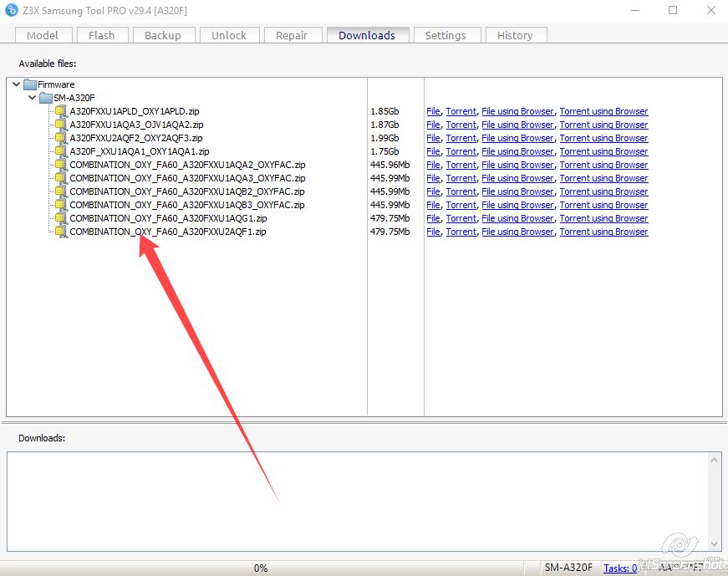Screen dimensions: 728x576
Task: Select the Firmware folder icon
Action: pyautogui.click(x=30, y=84)
